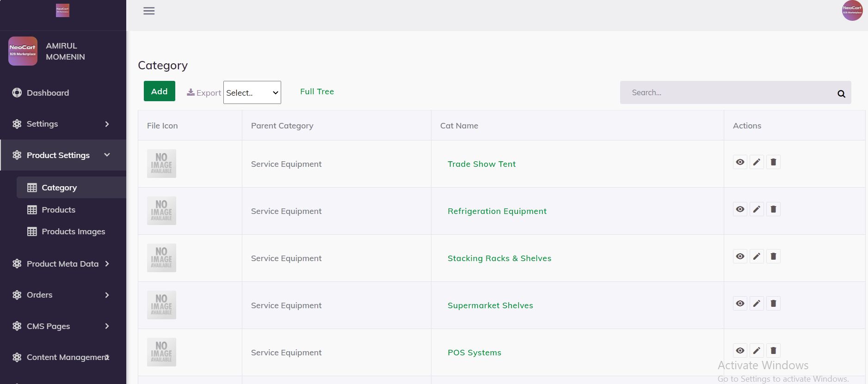Click pencil icon for Stacking Racks & Shelves
The image size is (868, 384).
click(757, 256)
